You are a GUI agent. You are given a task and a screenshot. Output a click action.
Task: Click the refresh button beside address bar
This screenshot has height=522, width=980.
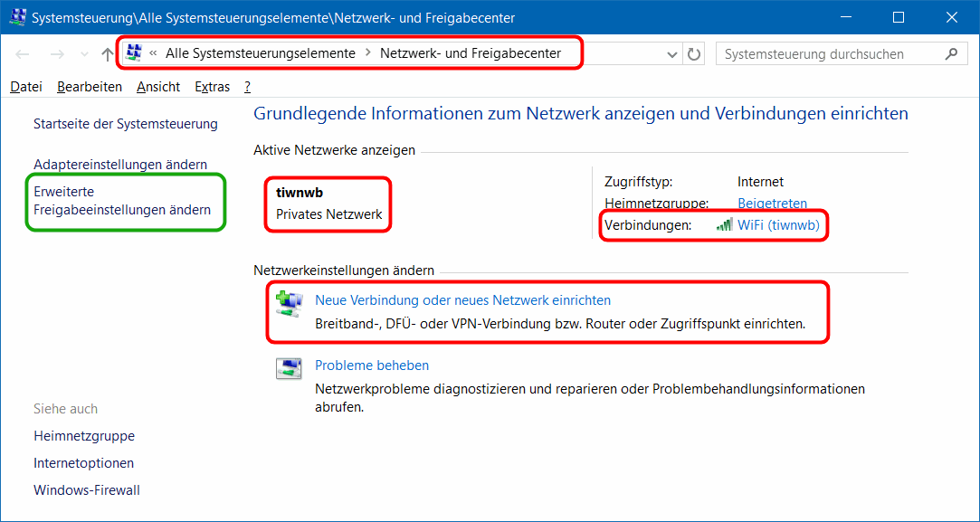coord(694,54)
